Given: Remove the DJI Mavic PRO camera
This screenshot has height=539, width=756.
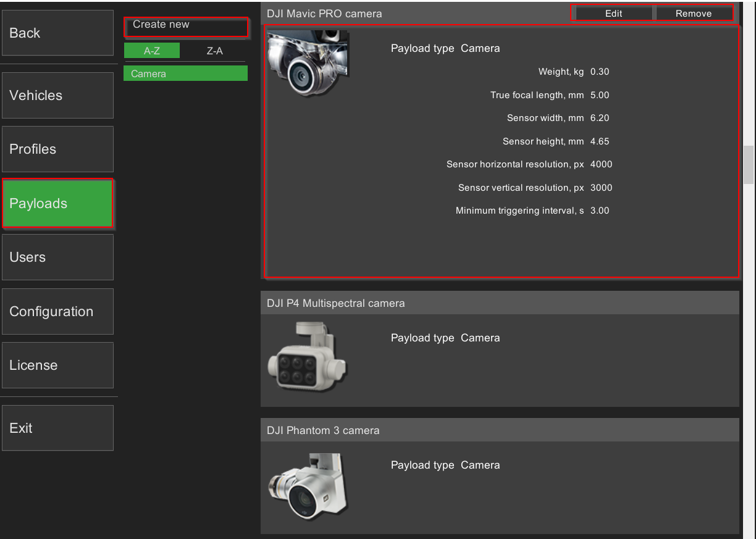Looking at the screenshot, I should (693, 13).
